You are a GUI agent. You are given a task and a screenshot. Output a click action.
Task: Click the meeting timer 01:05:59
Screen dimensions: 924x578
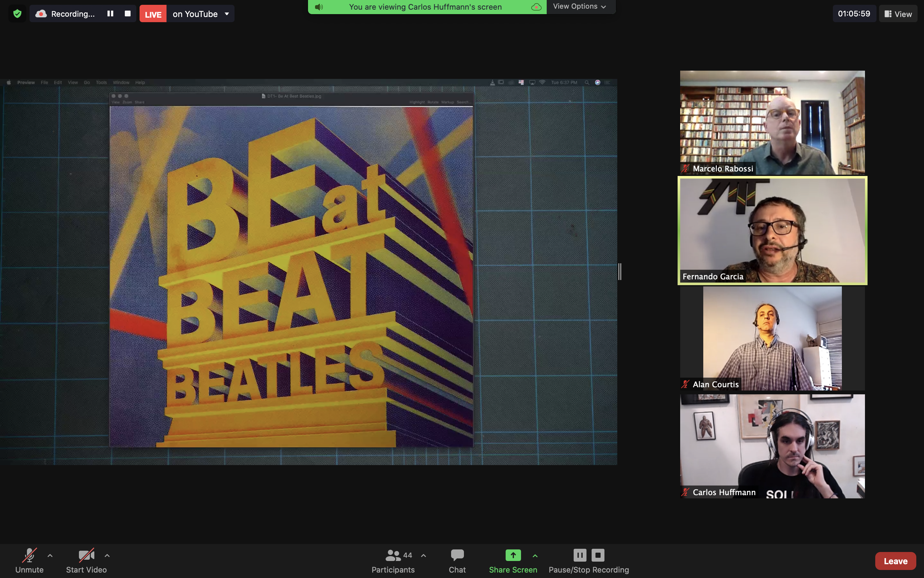[854, 14]
